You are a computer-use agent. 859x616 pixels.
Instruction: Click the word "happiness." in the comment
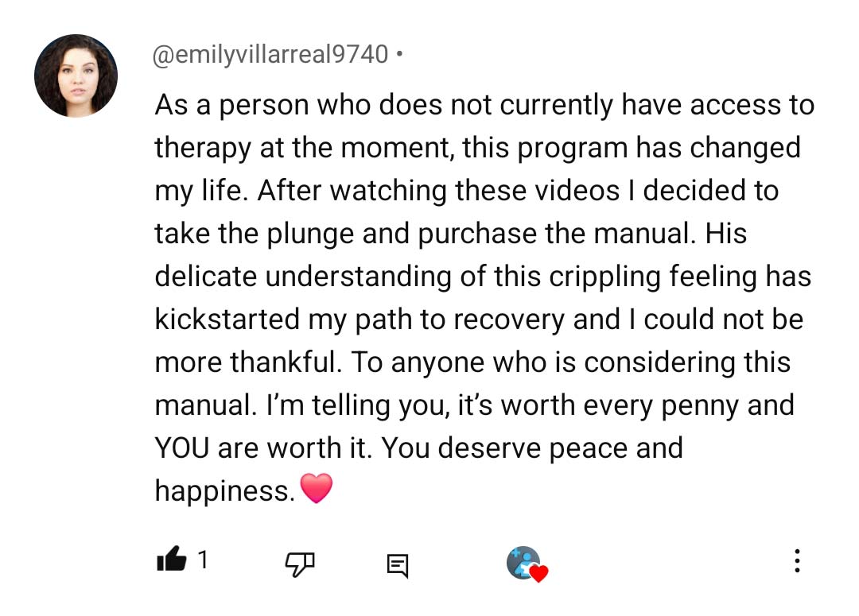point(225,490)
